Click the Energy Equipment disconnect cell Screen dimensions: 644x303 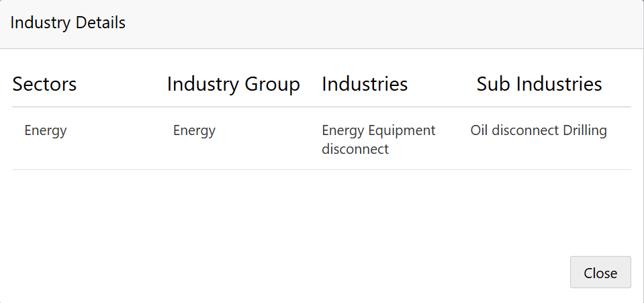pyautogui.click(x=378, y=139)
